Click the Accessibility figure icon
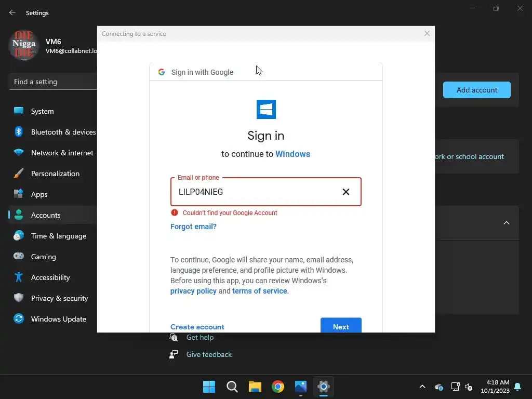The image size is (532, 399). click(19, 277)
